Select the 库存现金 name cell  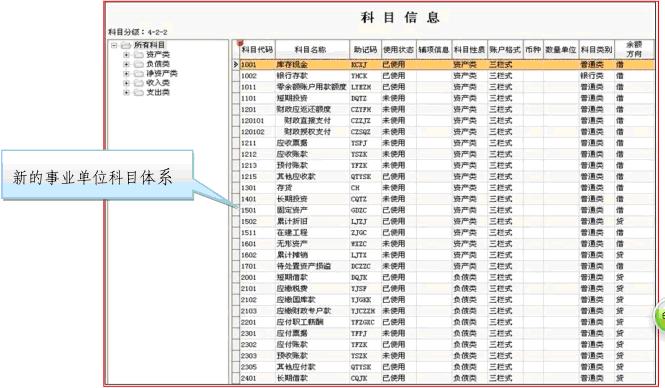point(312,65)
